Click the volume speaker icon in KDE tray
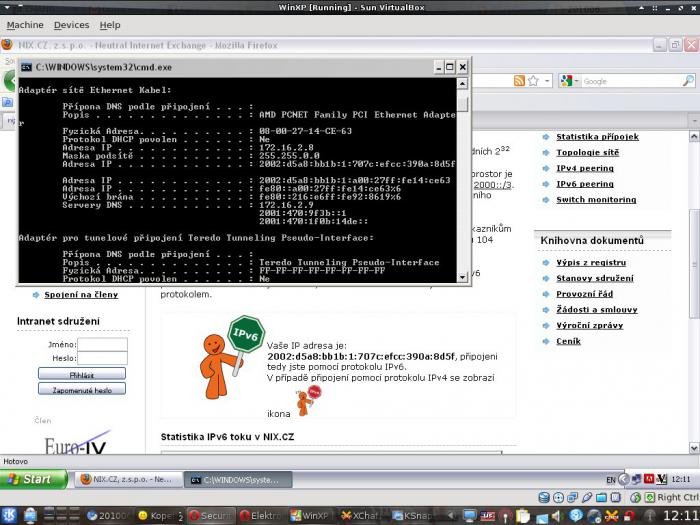Viewport: 700px width, 525px height. click(557, 516)
